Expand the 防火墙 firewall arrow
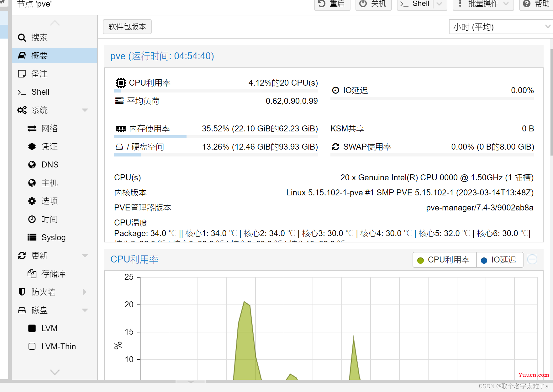This screenshot has height=392, width=553. [85, 292]
